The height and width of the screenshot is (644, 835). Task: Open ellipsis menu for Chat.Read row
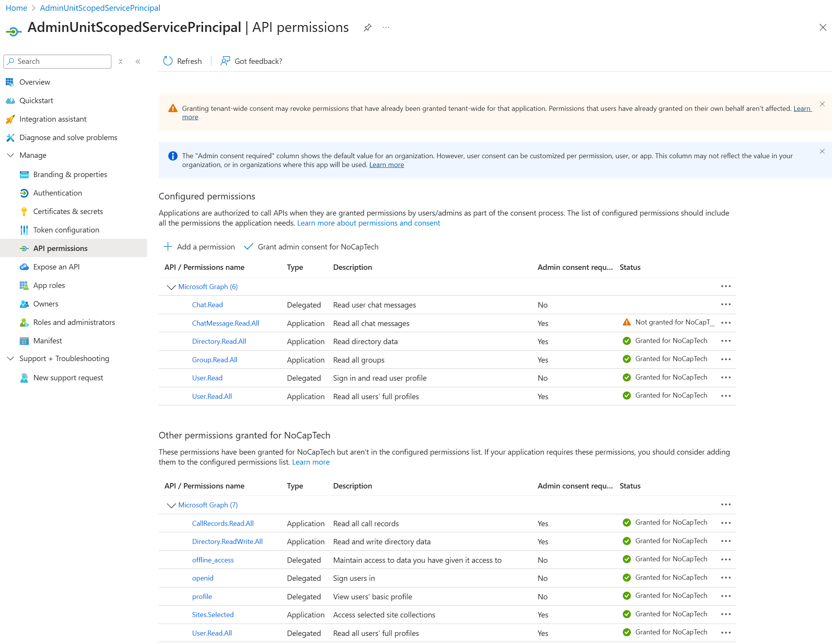point(726,304)
